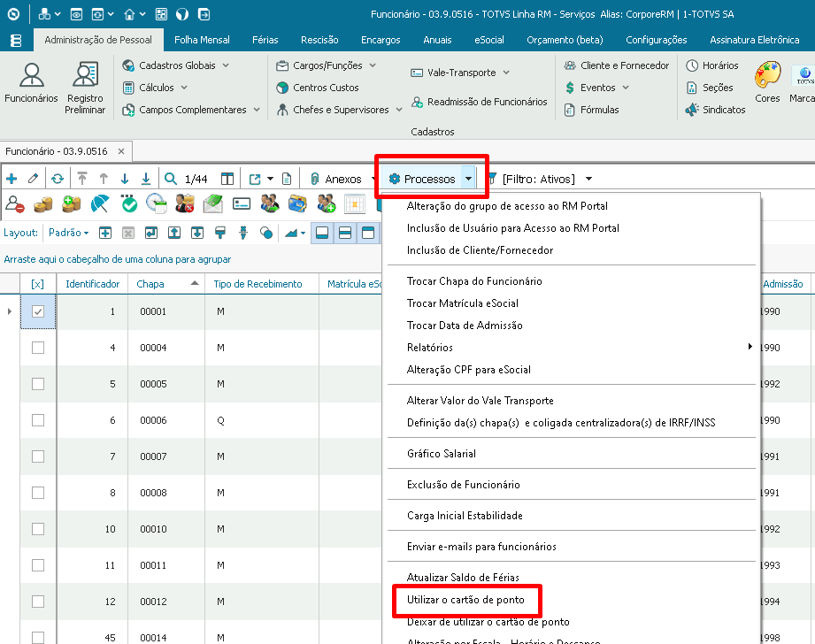
Task: Expand the Cálculos dropdown
Action: (x=184, y=88)
